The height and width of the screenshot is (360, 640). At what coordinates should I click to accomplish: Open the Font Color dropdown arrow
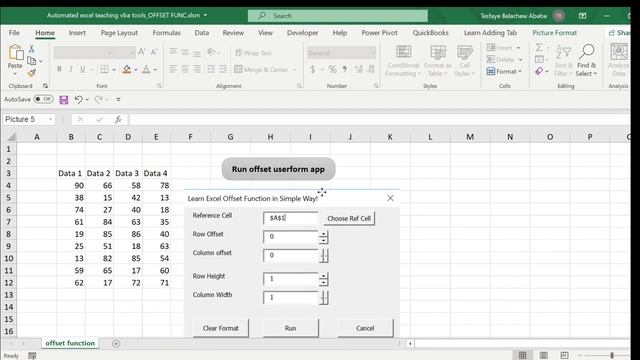[x=156, y=70]
